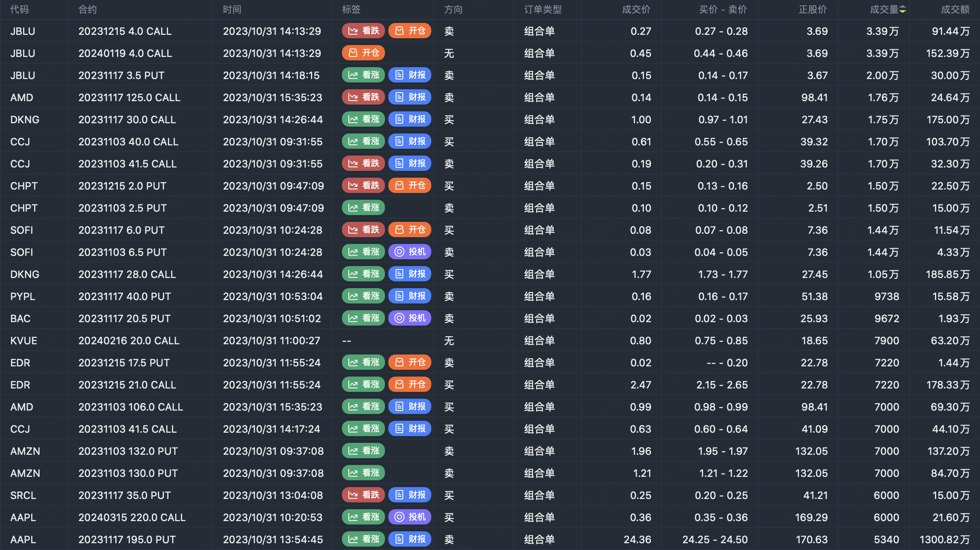
Task: Click 开仓 tag on EDR 21.0 CALL row
Action: (410, 384)
